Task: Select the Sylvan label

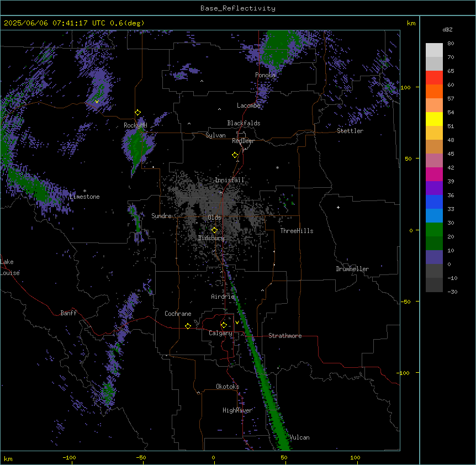Action: pos(215,135)
